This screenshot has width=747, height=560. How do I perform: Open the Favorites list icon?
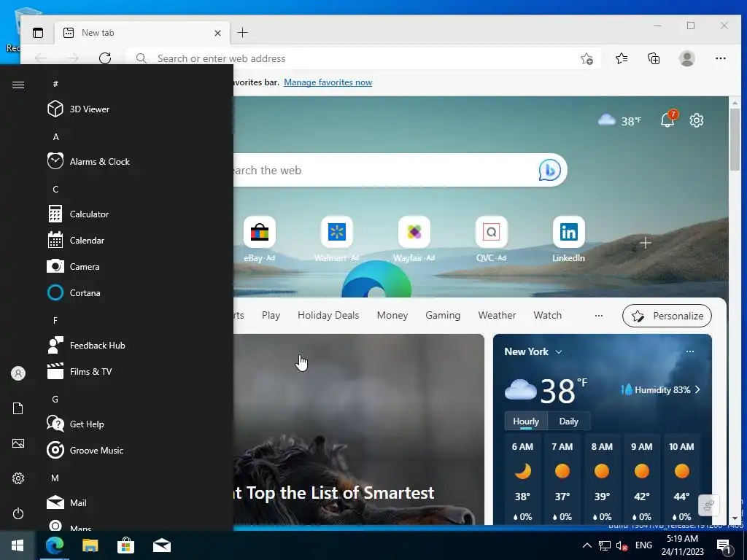click(x=622, y=58)
